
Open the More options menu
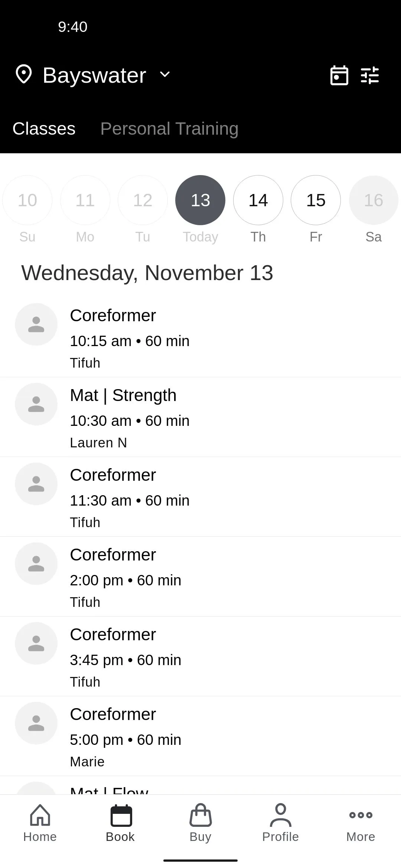tap(361, 823)
